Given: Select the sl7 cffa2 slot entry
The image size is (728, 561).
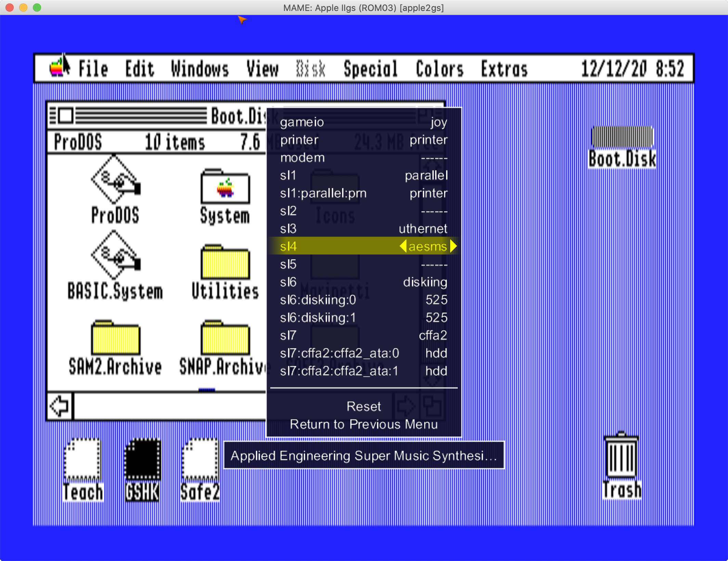Looking at the screenshot, I should (x=363, y=335).
